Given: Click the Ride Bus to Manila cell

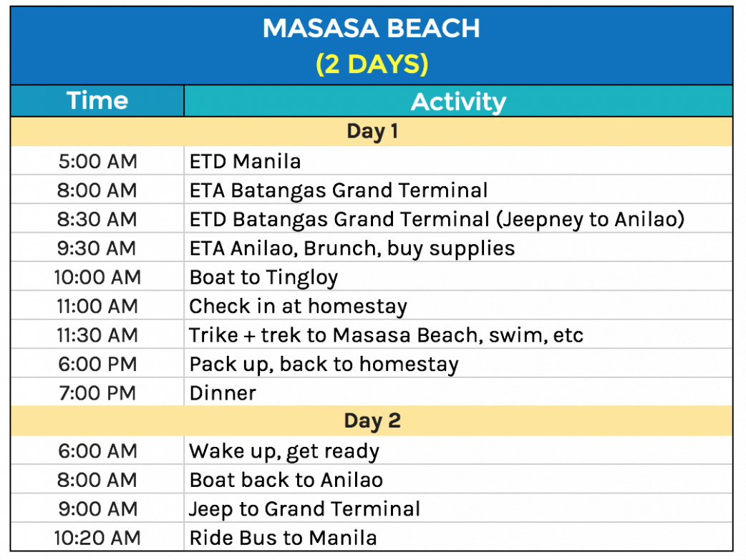Looking at the screenshot, I should [x=283, y=538].
